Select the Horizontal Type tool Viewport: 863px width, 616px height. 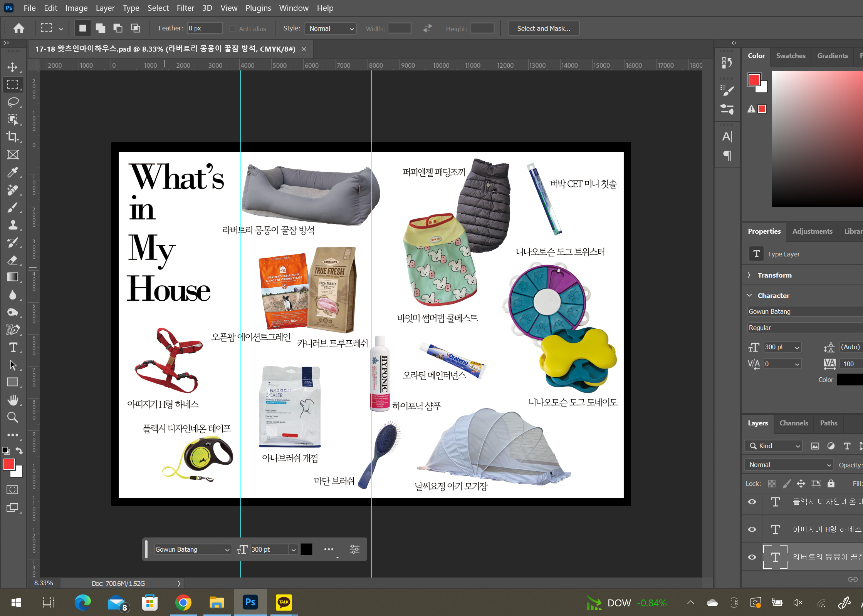[x=13, y=348]
